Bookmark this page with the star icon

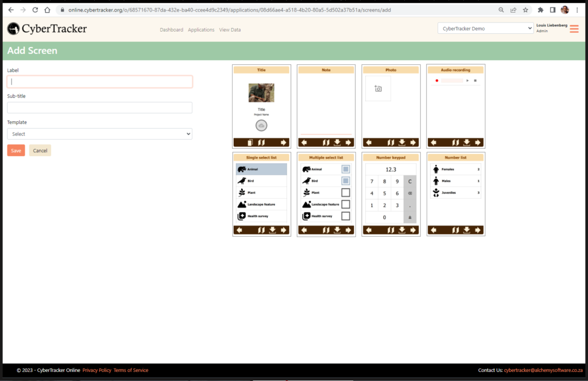pyautogui.click(x=525, y=10)
